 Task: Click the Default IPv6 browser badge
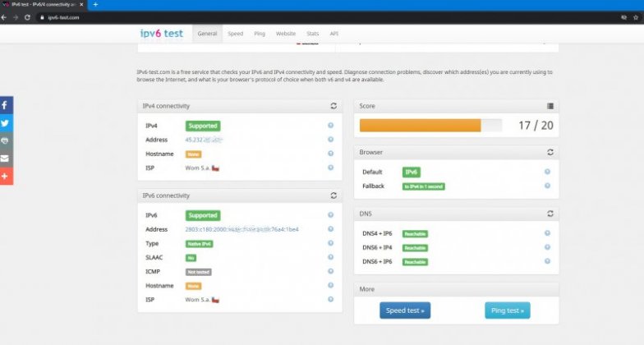(411, 172)
